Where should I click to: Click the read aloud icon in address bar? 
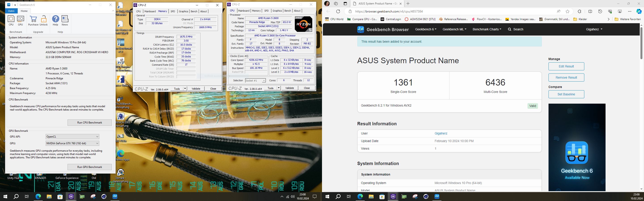pyautogui.click(x=559, y=11)
